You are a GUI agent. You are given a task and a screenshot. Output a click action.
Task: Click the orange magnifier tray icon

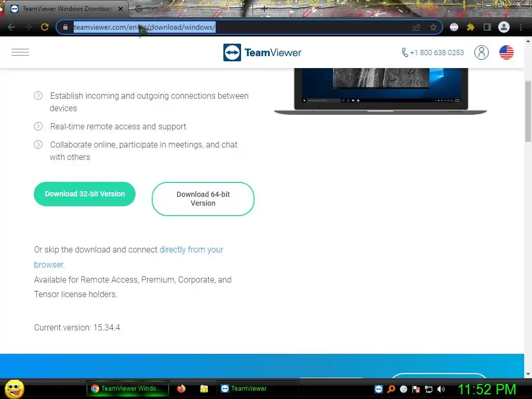click(x=391, y=389)
